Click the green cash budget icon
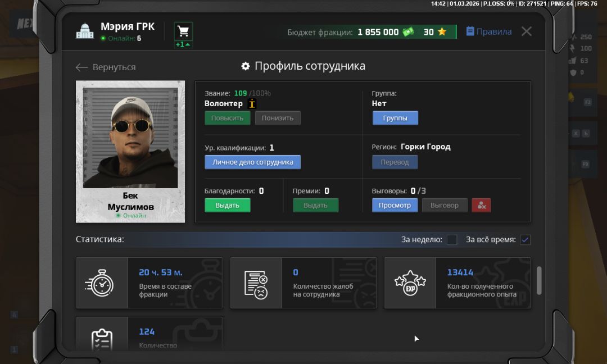The image size is (607, 364). click(408, 32)
